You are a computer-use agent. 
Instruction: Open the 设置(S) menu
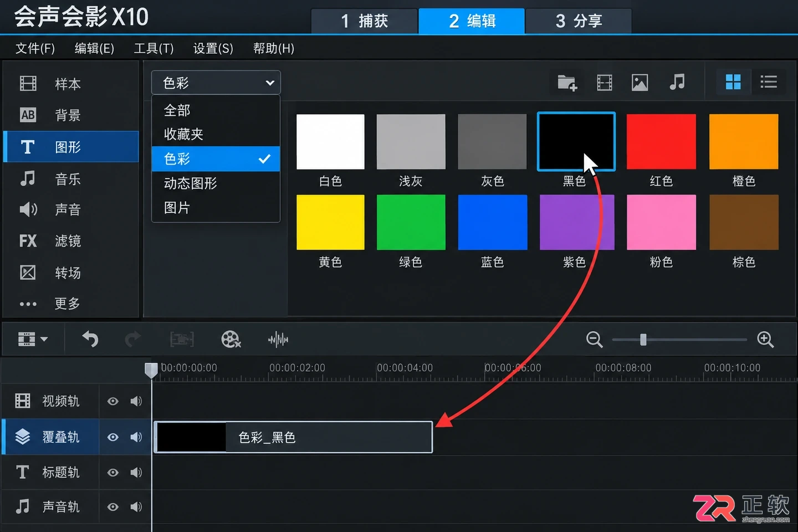point(213,49)
